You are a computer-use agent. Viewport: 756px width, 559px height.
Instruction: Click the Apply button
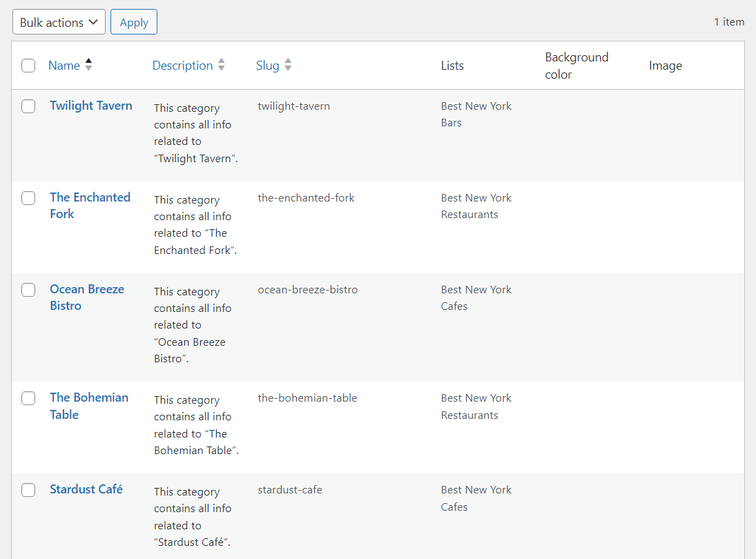(134, 22)
